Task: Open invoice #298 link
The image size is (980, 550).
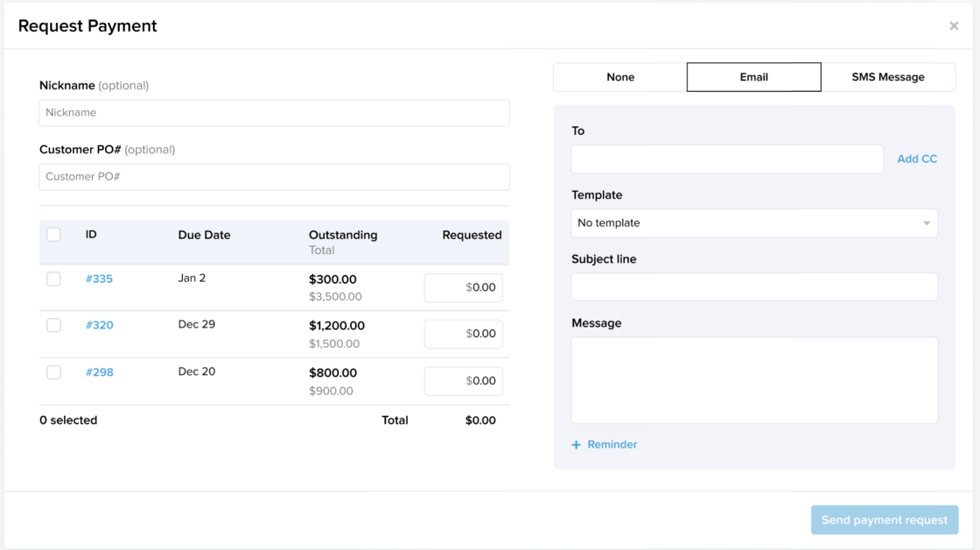Action: click(99, 372)
